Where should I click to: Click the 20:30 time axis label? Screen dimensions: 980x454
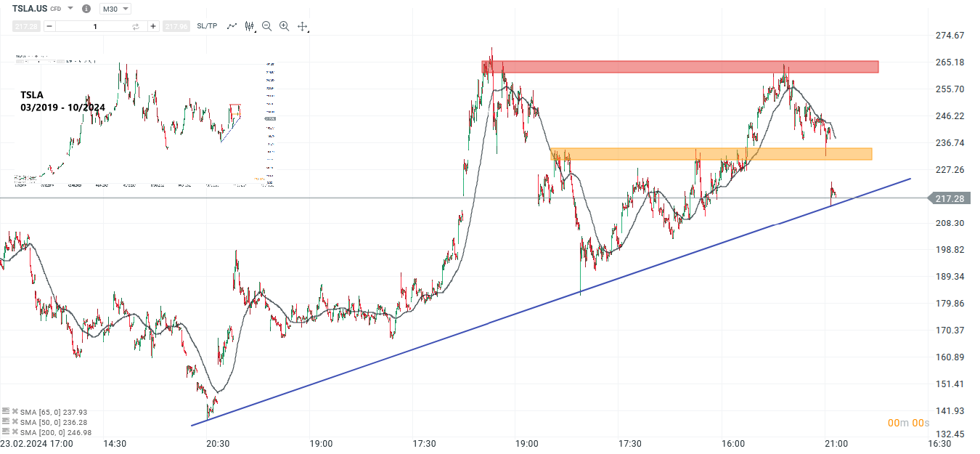pyautogui.click(x=218, y=443)
